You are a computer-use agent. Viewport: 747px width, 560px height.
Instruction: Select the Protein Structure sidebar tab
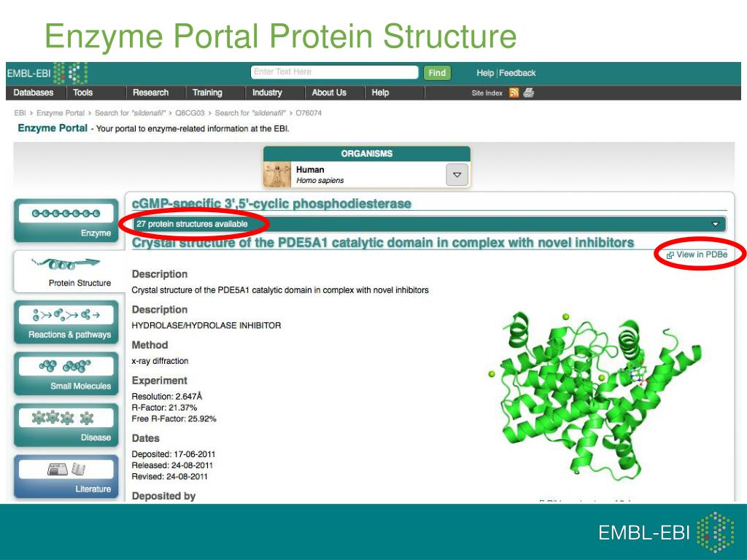click(69, 271)
